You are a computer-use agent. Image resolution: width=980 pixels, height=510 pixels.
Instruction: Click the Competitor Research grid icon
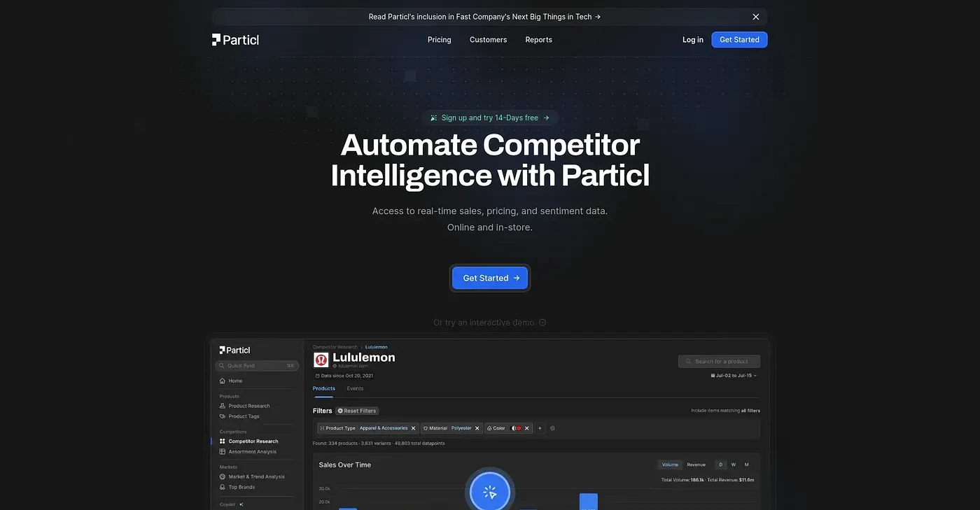[223, 441]
